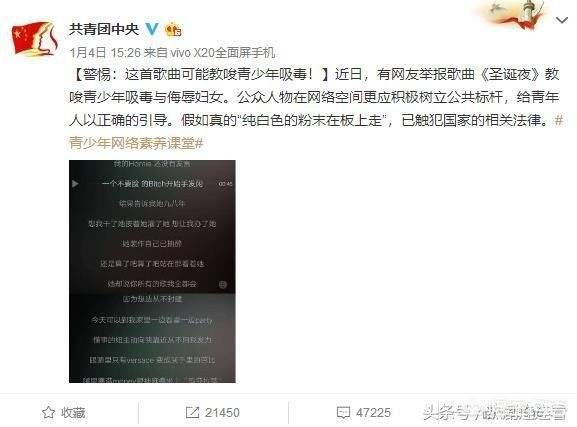This screenshot has height=427, width=577.
Task: Open the 共青团中央 profile avatar
Action: point(35,39)
